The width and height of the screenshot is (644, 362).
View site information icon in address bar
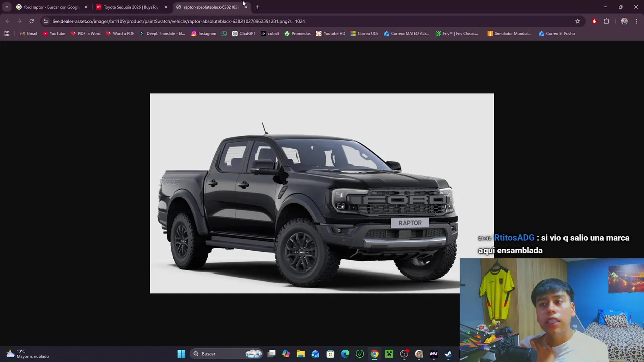pyautogui.click(x=46, y=21)
